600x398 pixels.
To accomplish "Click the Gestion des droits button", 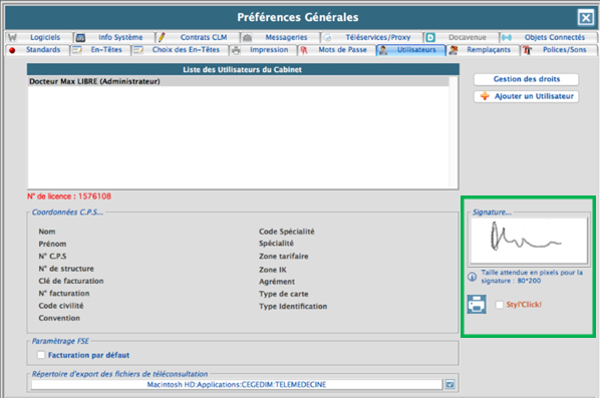I will (x=526, y=79).
